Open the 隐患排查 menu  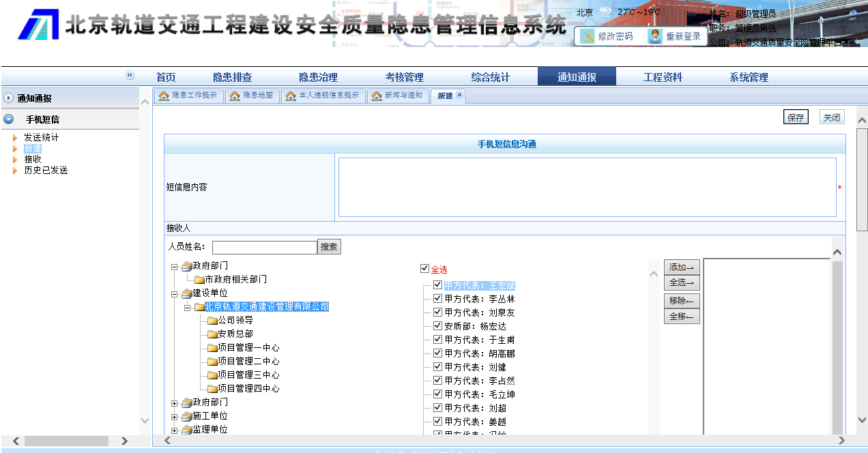click(x=232, y=77)
